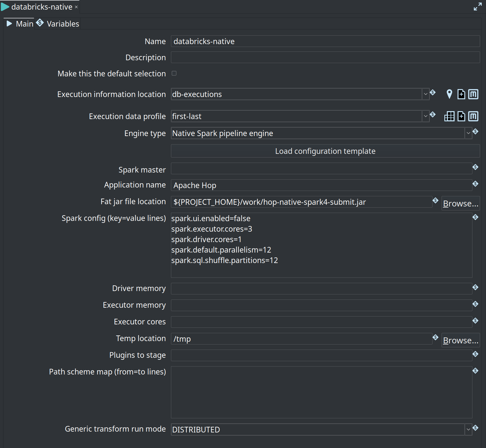The image size is (486, 448).
Task: Click in the Spark config text area
Action: pos(321,245)
